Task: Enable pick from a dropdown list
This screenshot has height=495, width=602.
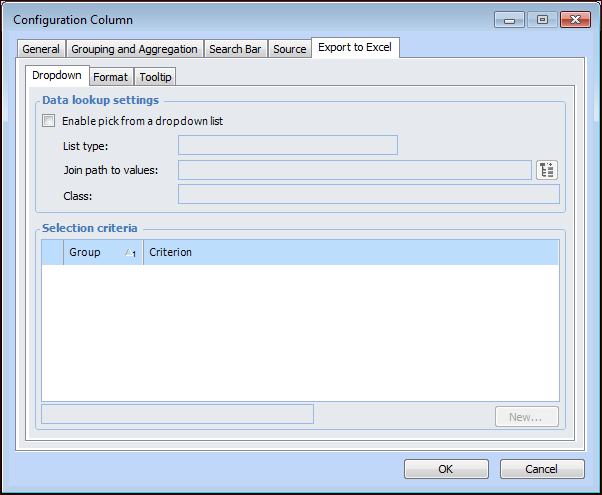Action: (49, 121)
